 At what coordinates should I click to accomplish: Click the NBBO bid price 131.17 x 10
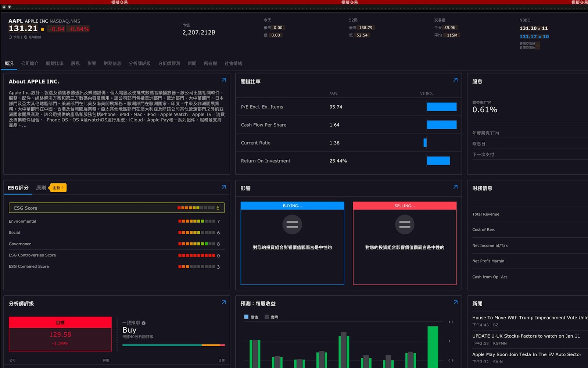(x=534, y=36)
